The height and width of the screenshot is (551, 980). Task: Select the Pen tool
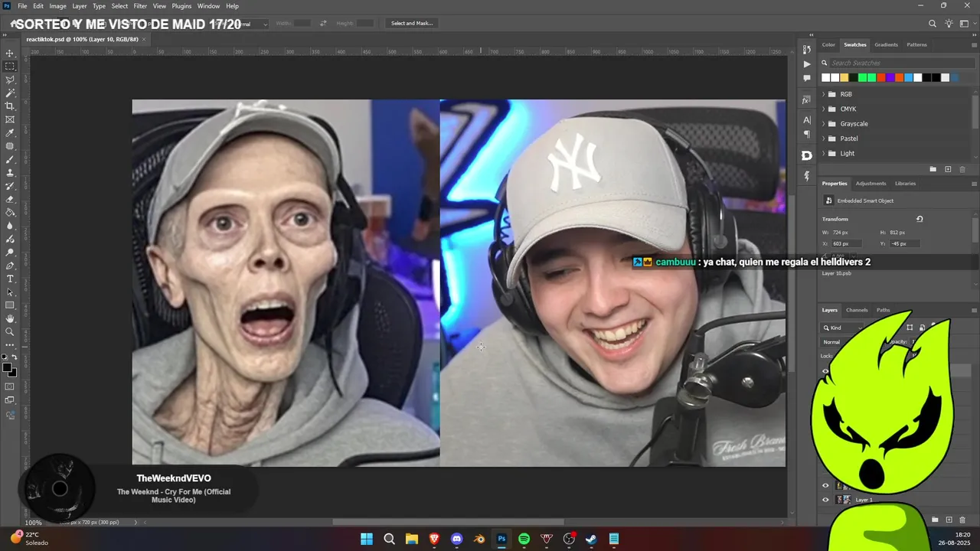click(10, 266)
